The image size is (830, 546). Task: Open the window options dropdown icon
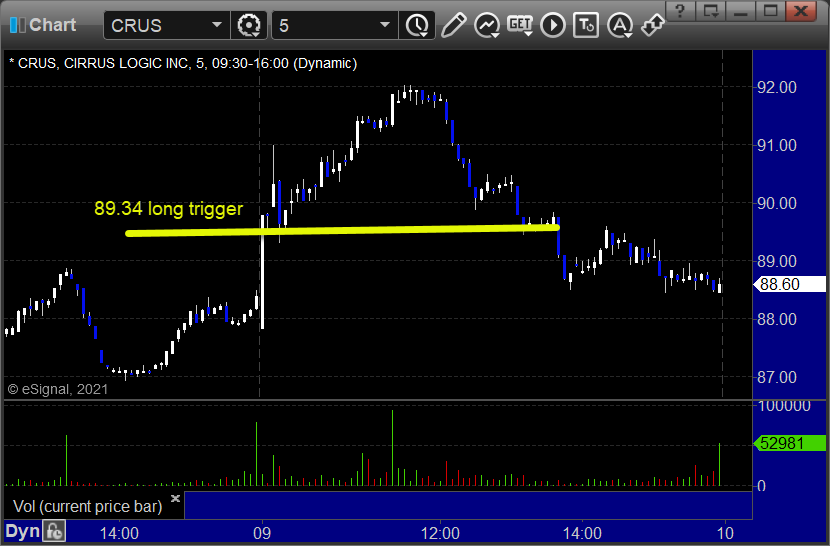(710, 11)
